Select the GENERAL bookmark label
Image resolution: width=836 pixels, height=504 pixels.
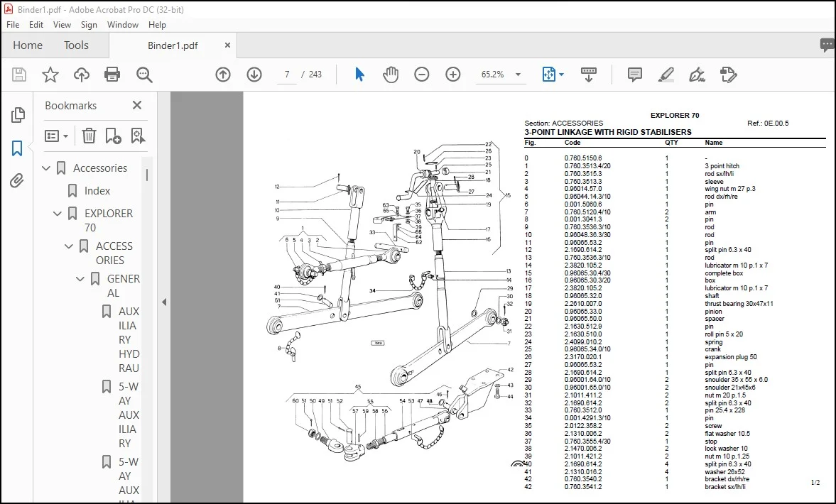(123, 285)
